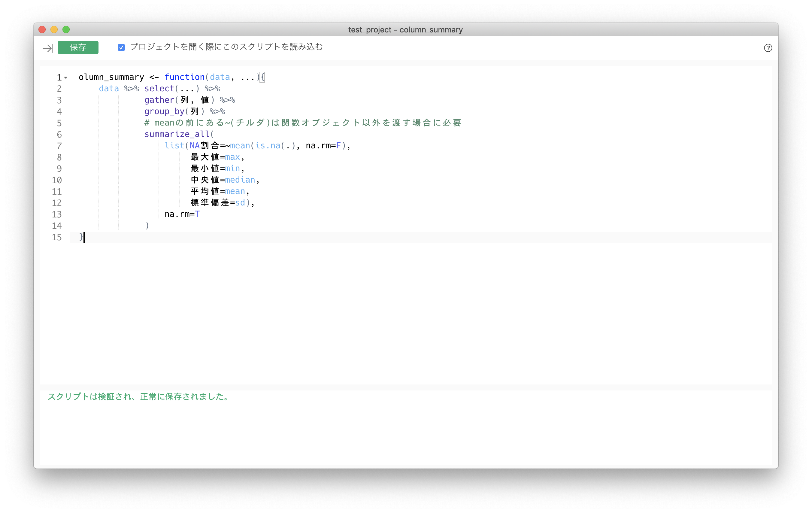Click 標準偏差=sd on line 12
This screenshot has height=513, width=812.
click(x=218, y=203)
